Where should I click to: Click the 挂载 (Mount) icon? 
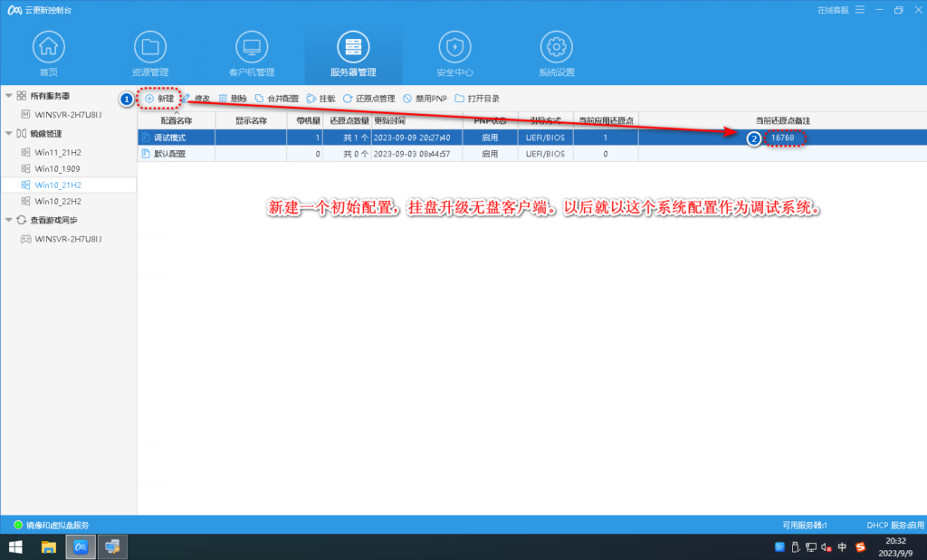coord(317,99)
